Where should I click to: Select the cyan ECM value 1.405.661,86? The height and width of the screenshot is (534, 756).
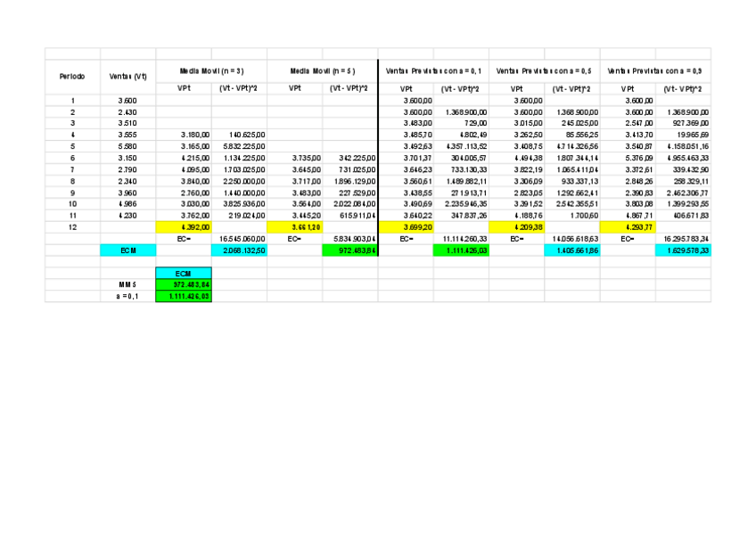point(571,251)
